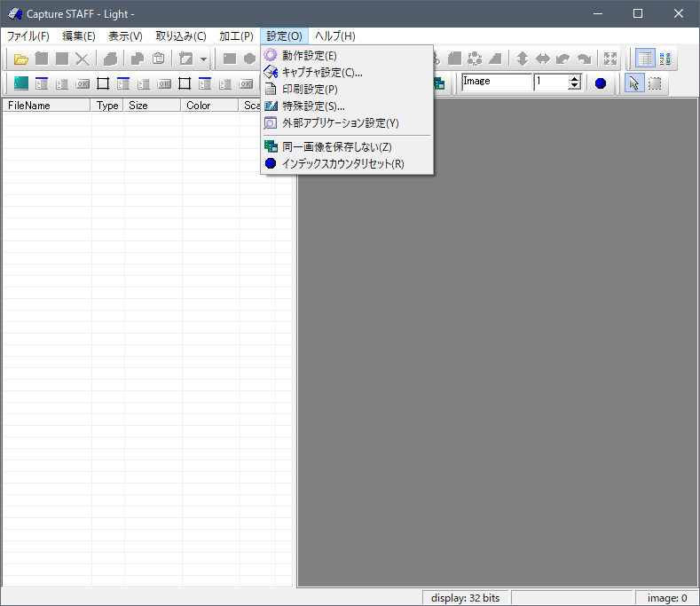Click the circular arrows recycle toolbar icon
Screen dimensions: 700x606
coord(474,59)
